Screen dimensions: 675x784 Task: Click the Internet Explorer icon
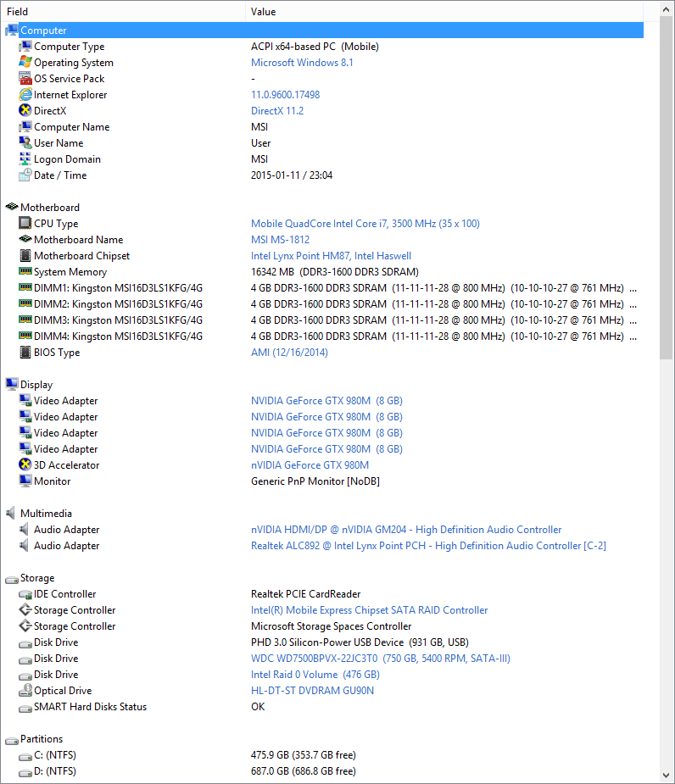[25, 94]
